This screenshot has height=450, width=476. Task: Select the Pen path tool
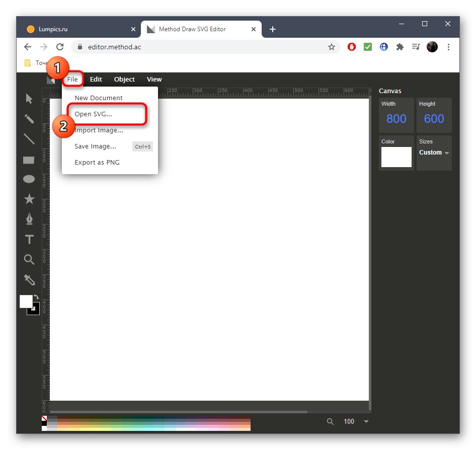[29, 219]
